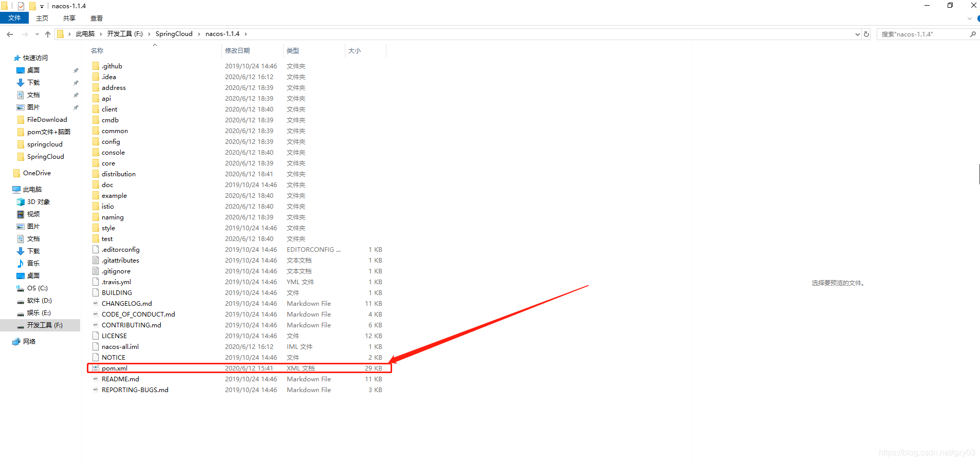Select 开发工具 (F:) drive in sidebar
This screenshot has height=462, width=980.
pyautogui.click(x=45, y=325)
